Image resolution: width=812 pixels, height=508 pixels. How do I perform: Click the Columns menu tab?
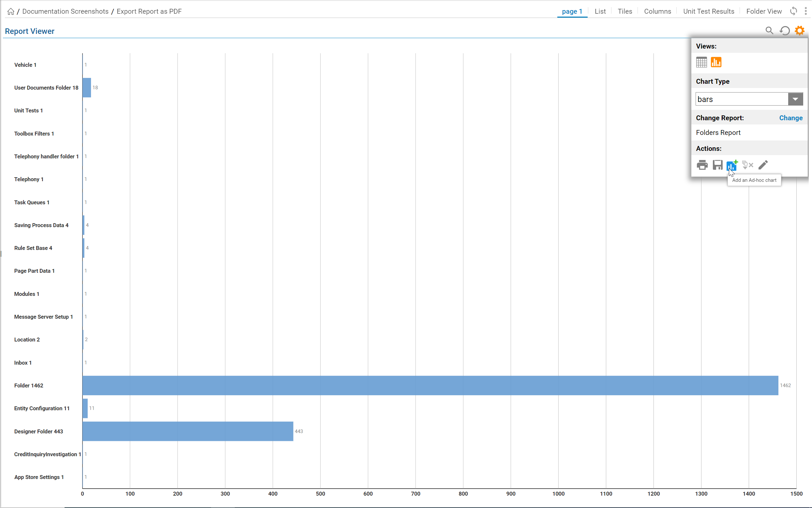coord(657,11)
